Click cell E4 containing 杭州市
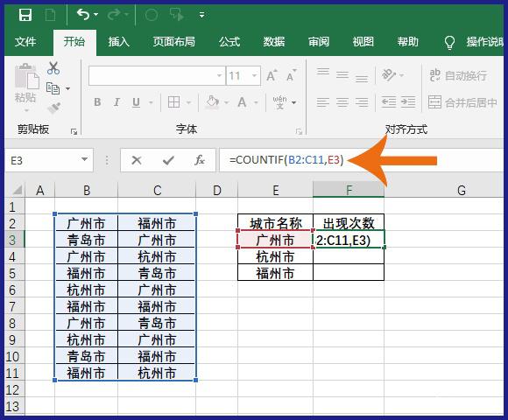Screen dimensions: 508x420 click(x=275, y=257)
